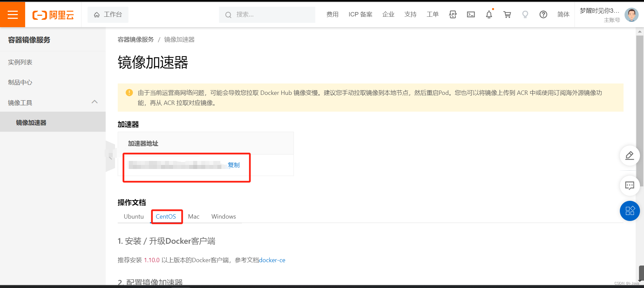Open the 工单 menu

[x=433, y=14]
